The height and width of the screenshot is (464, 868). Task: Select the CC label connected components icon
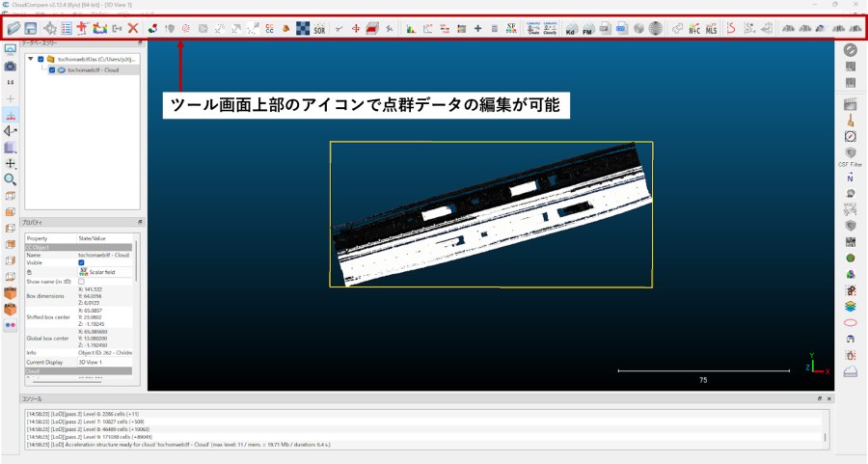(x=270, y=28)
